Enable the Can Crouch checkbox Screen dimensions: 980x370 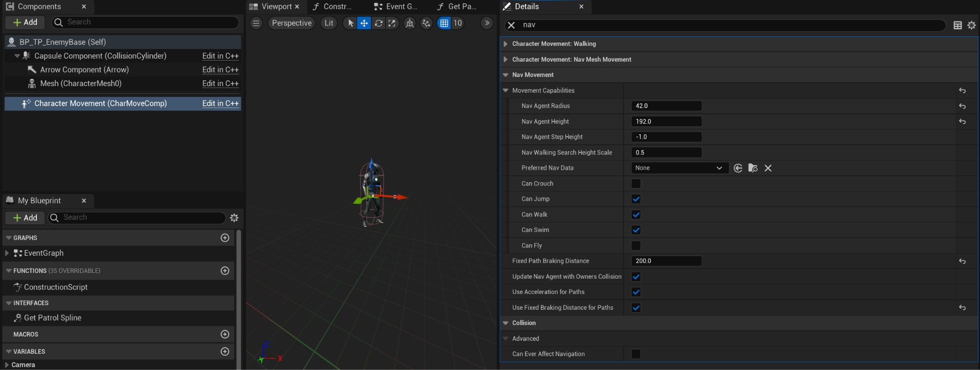pyautogui.click(x=636, y=184)
